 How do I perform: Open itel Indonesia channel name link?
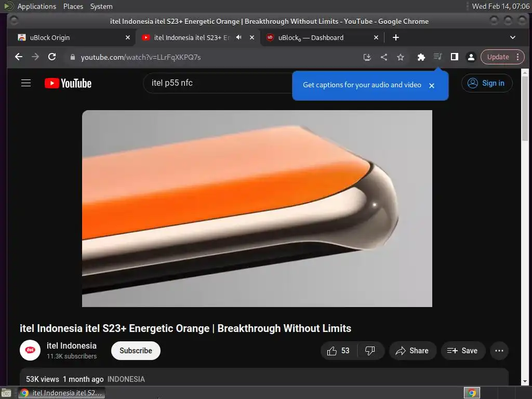tap(72, 345)
